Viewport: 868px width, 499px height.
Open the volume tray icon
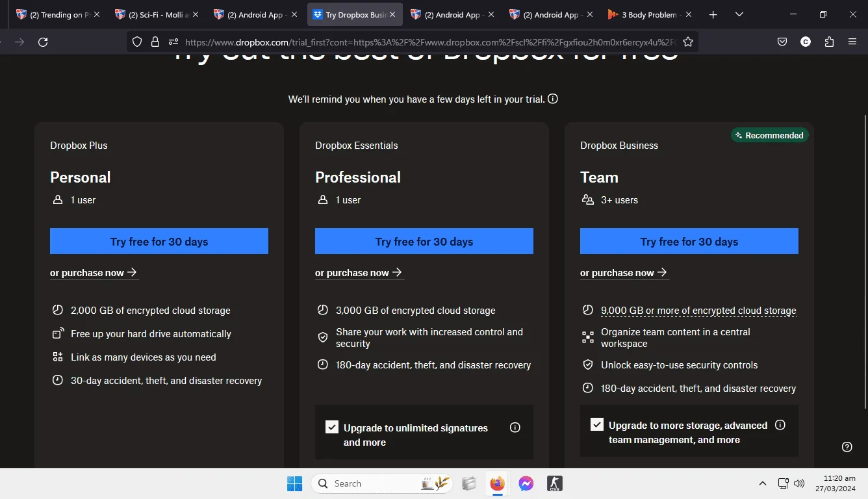(799, 483)
